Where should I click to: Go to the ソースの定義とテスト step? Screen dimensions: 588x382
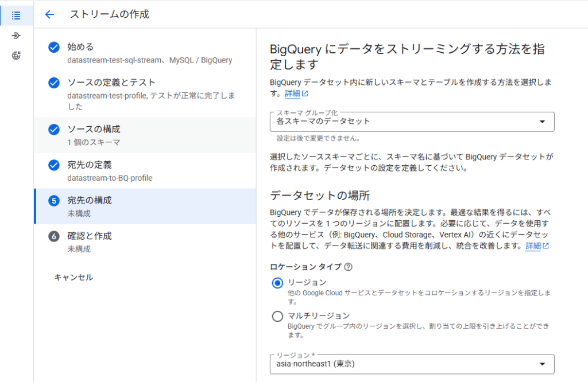pyautogui.click(x=111, y=83)
